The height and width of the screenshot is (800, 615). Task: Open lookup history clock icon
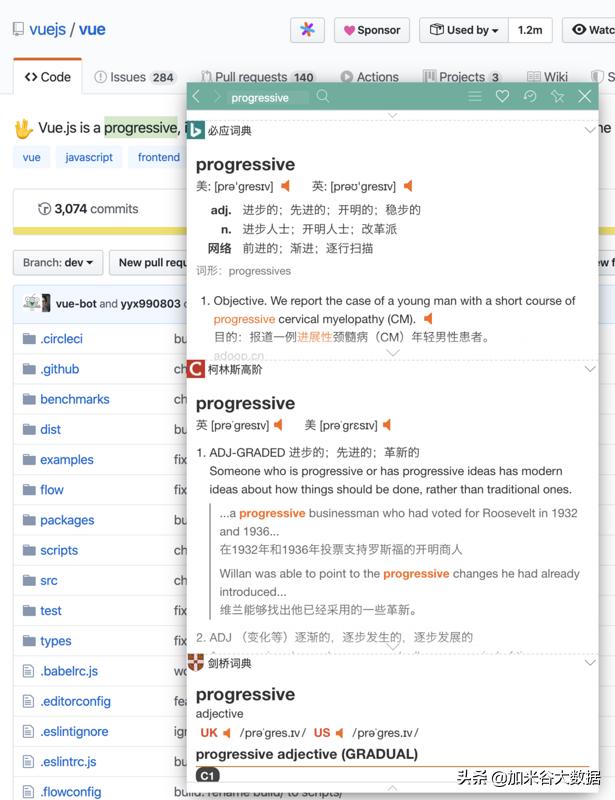click(530, 96)
